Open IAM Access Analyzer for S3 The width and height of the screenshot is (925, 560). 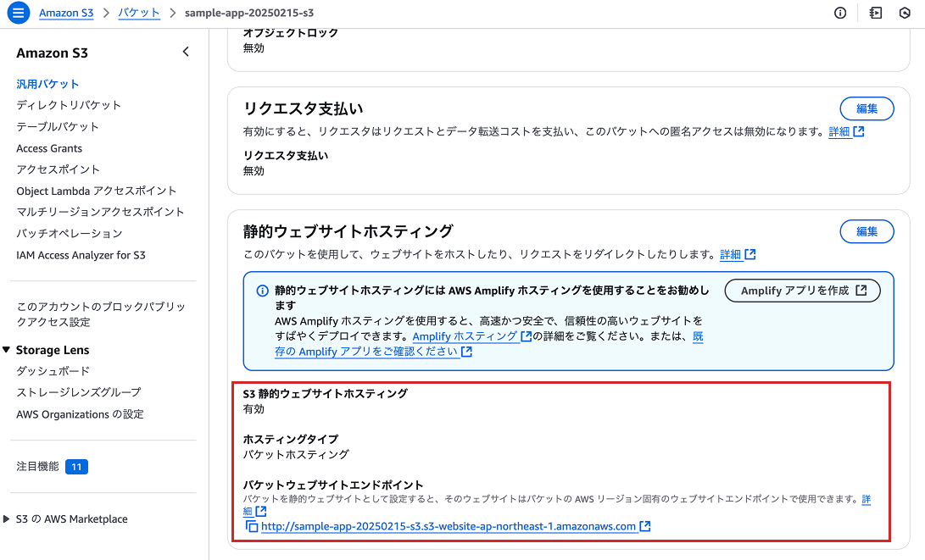[x=81, y=255]
